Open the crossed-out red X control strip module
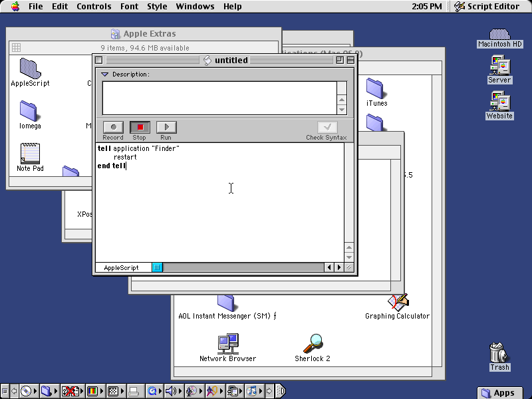The image size is (532, 399). (72, 391)
